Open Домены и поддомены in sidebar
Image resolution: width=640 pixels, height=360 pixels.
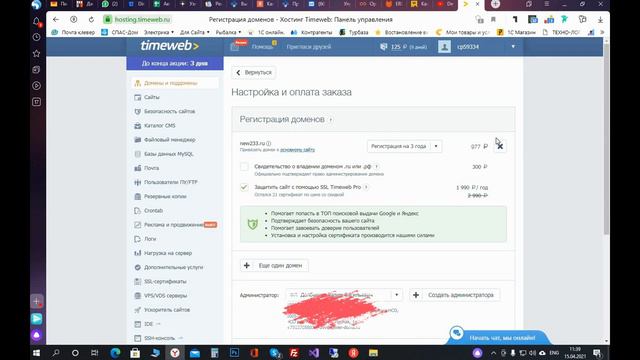click(175, 83)
